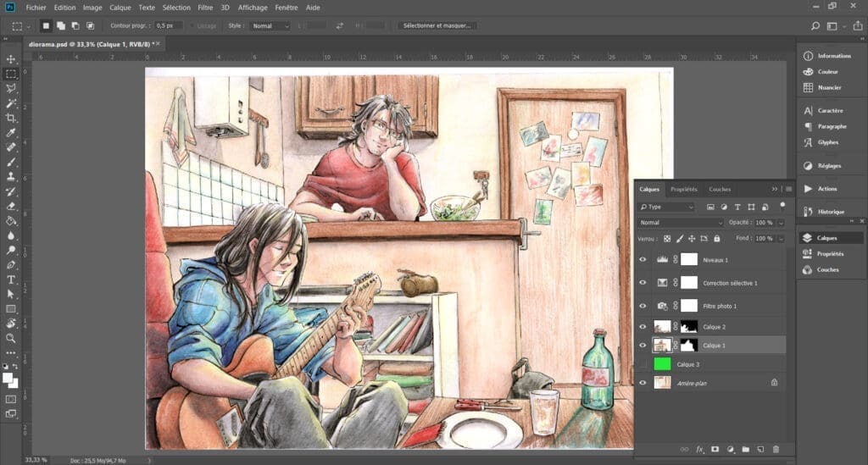Select the Rectangle shape tool

10,309
